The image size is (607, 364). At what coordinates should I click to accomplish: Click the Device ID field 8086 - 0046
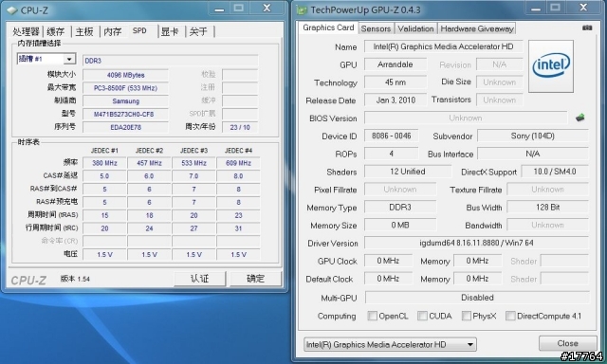[x=391, y=136]
